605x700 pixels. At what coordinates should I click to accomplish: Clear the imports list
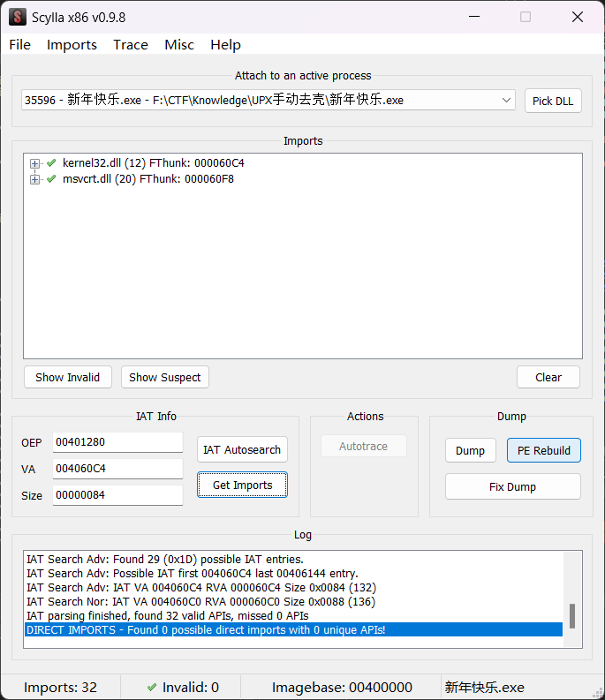(548, 377)
